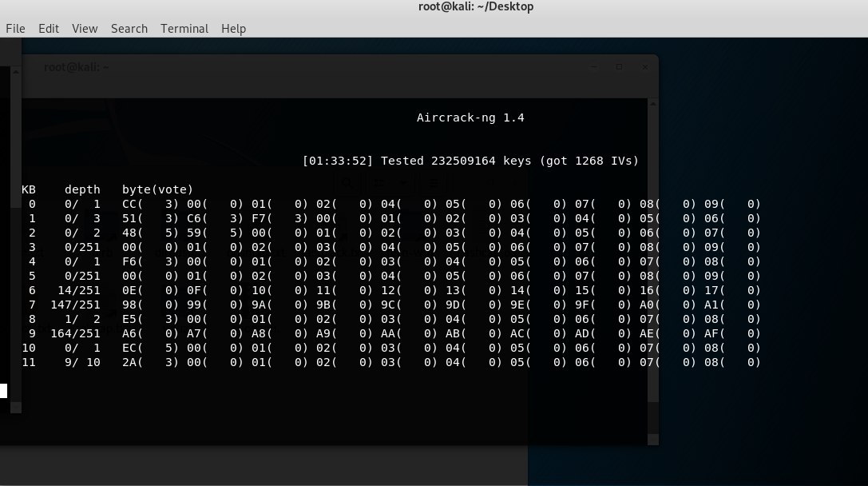The width and height of the screenshot is (868, 486).
Task: Click the F7 byte in KB row 1
Action: (x=259, y=218)
